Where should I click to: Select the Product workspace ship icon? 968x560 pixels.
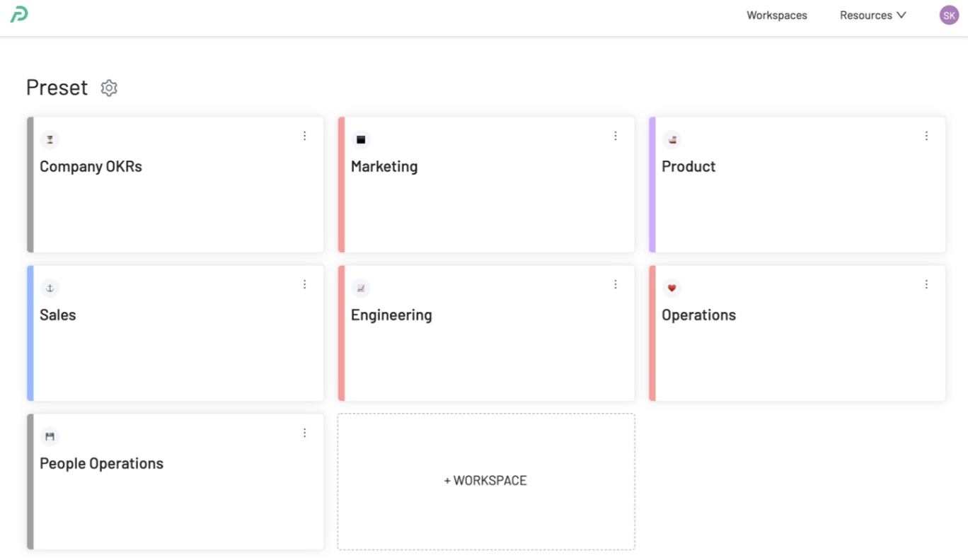[672, 139]
